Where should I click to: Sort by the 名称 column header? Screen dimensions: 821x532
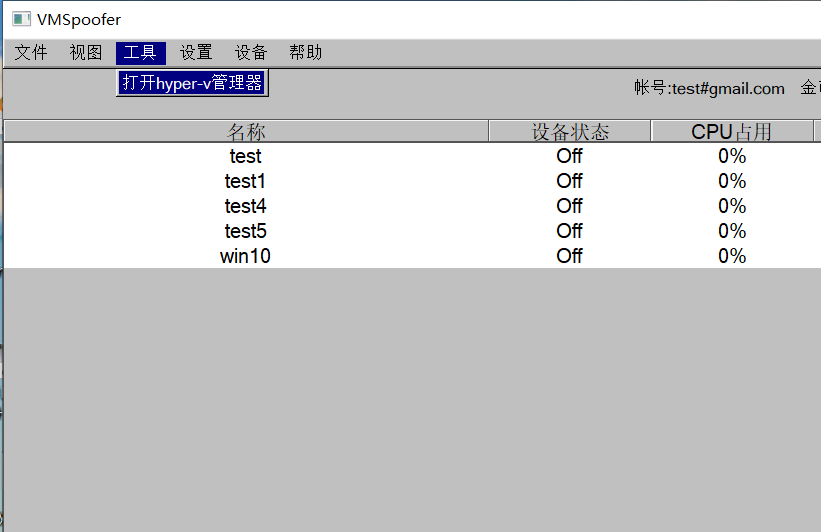[246, 132]
